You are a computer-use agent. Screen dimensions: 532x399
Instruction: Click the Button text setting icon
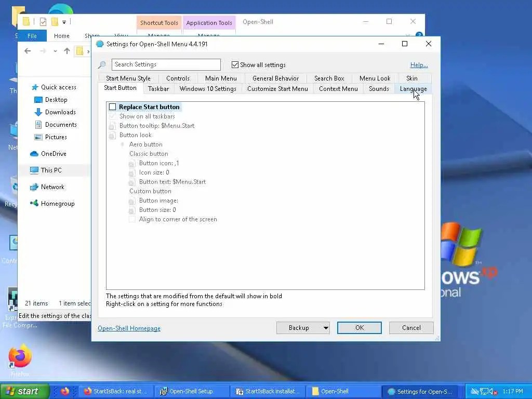[x=131, y=182]
